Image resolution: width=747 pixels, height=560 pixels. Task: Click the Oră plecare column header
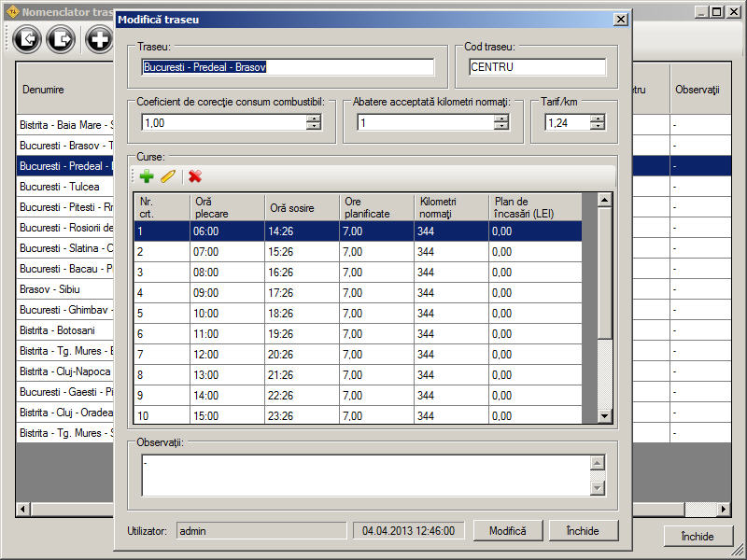pyautogui.click(x=227, y=207)
